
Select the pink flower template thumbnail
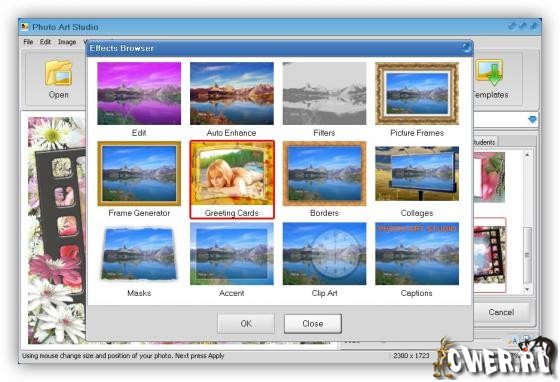[x=489, y=177]
